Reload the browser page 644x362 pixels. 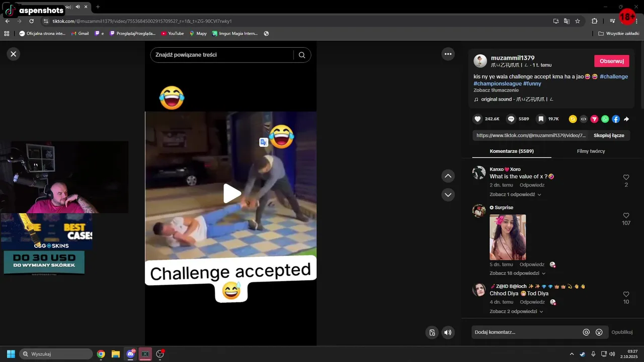32,21
